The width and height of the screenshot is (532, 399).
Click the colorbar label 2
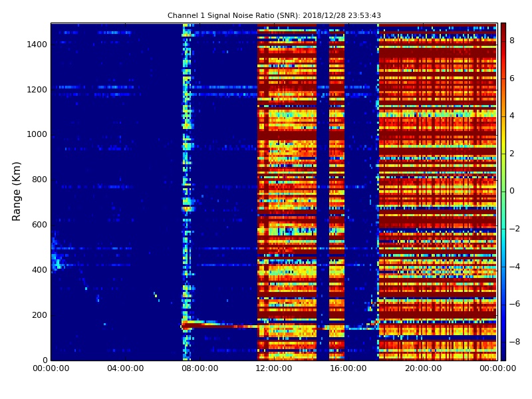click(511, 154)
